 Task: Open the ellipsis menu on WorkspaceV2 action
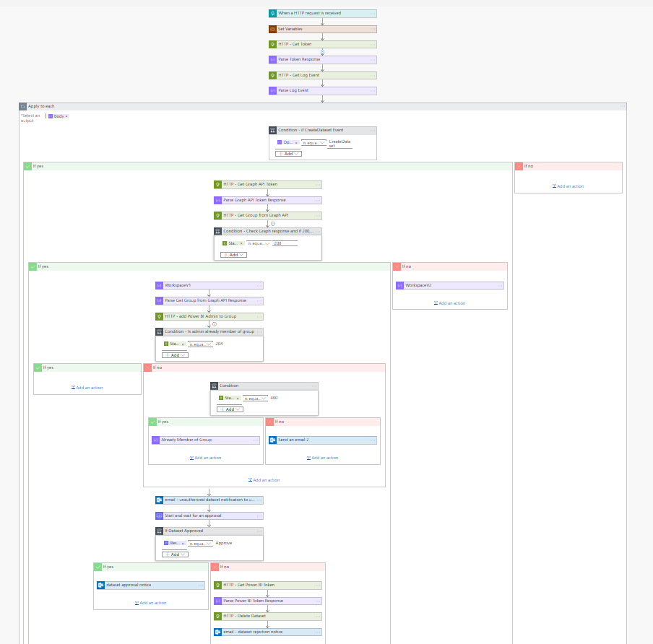pyautogui.click(x=499, y=286)
